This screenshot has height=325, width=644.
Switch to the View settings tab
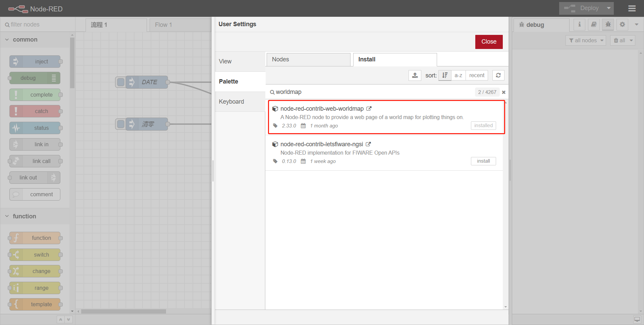point(240,61)
